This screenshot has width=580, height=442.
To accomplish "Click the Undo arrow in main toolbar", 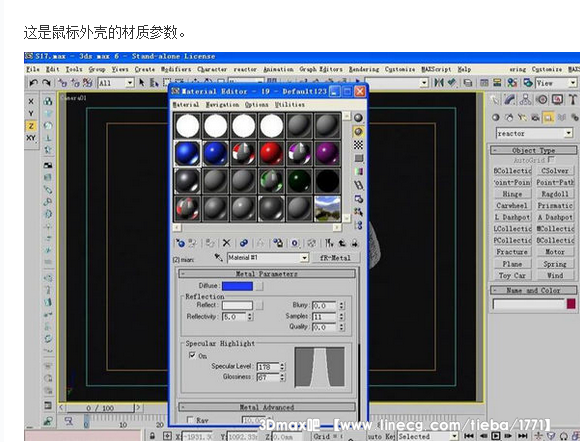I will tap(33, 82).
